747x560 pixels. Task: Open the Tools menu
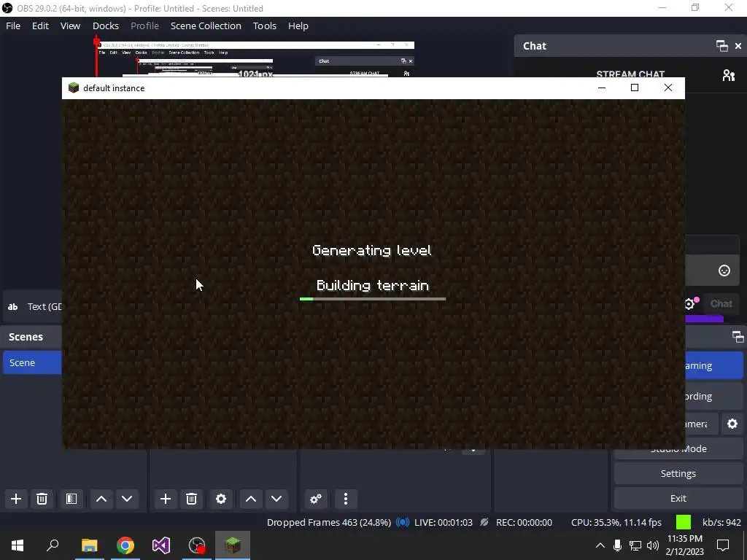(264, 26)
